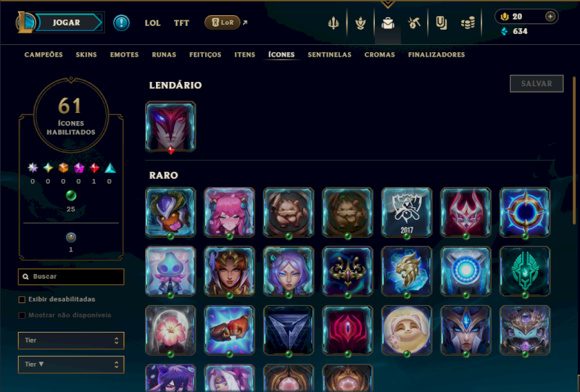Enable the Exibir desabilitadas checkbox
The height and width of the screenshot is (392, 580).
coord(22,299)
